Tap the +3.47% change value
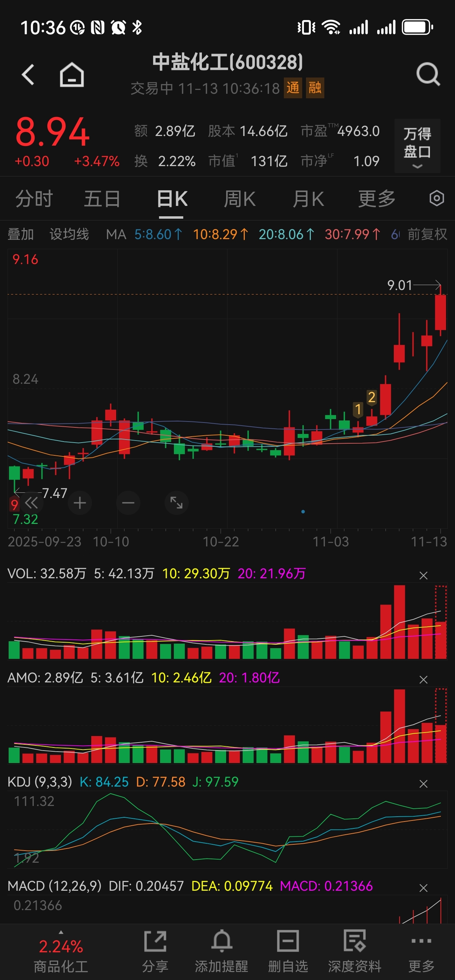This screenshot has height=980, width=455. (x=96, y=161)
